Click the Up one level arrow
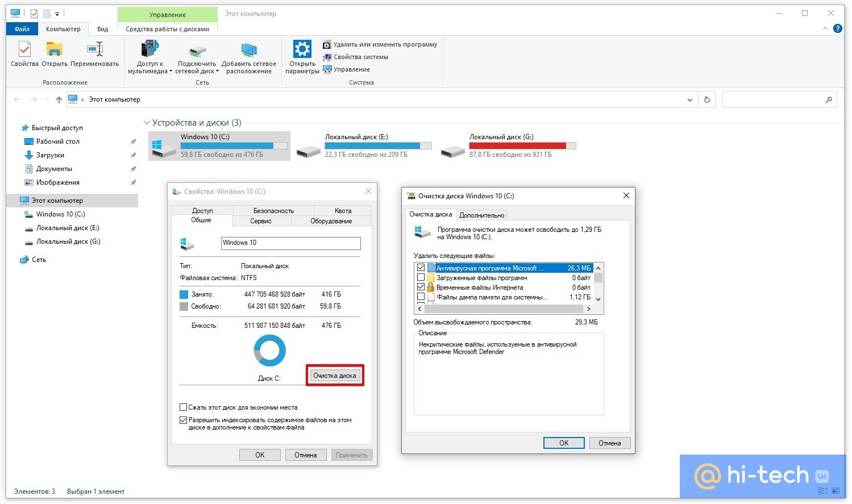 point(59,99)
